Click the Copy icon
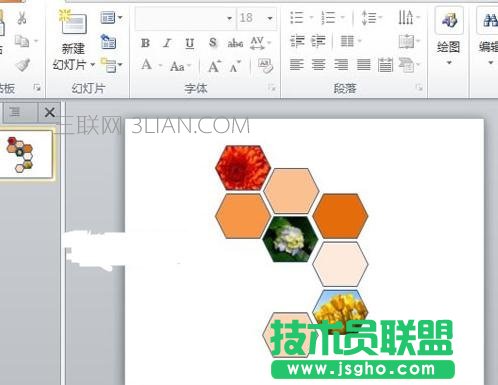Image resolution: width=498 pixels, height=385 pixels. [22, 41]
